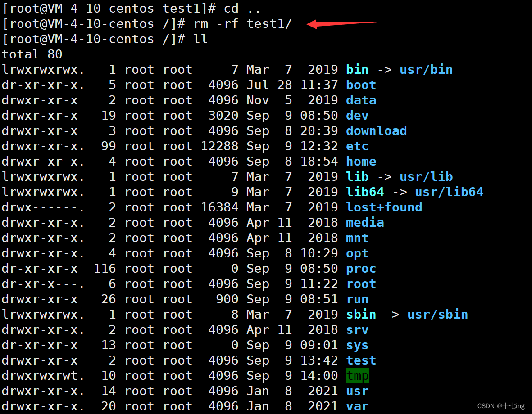Select the 'boot' directory name
Screen dimensions: 532x414
click(x=361, y=85)
